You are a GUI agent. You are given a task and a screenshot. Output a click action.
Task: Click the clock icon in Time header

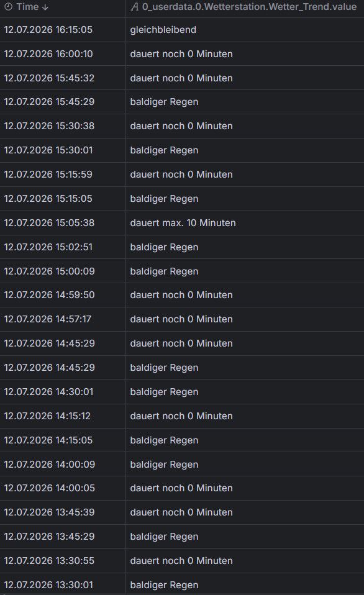pyautogui.click(x=8, y=7)
